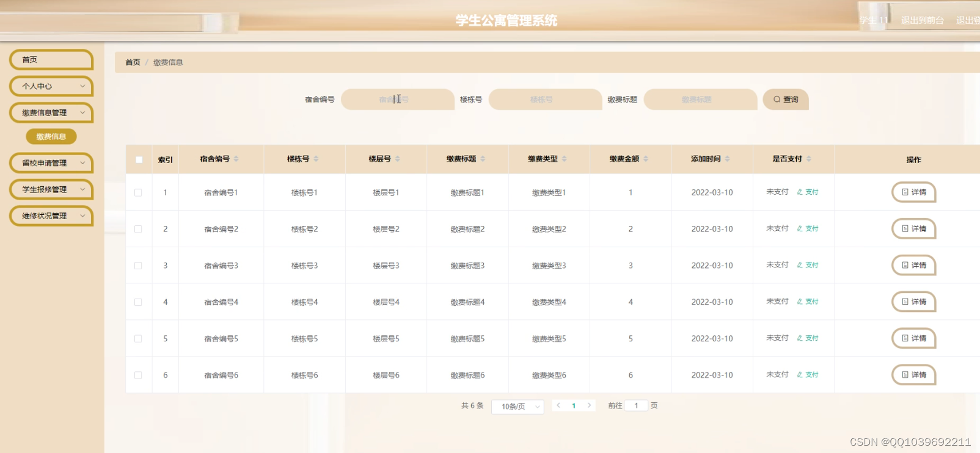Sort by 缴费标题 column arrows
Screen dimensions: 980x453
pyautogui.click(x=483, y=159)
